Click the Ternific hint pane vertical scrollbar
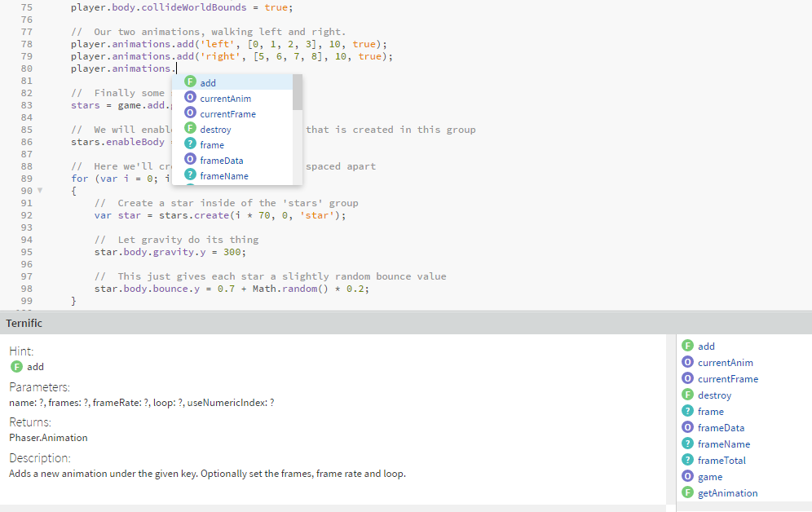Image resolution: width=812 pixels, height=512 pixels. point(671,419)
